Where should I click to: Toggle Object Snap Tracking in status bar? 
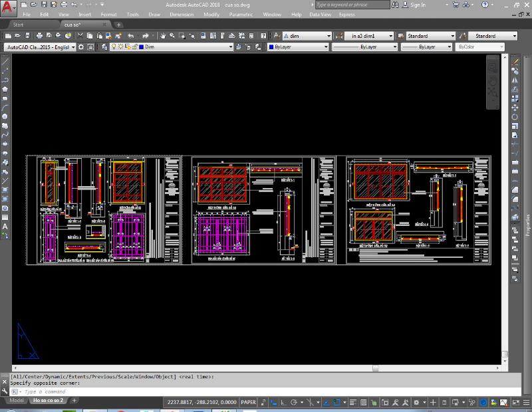pos(326,403)
